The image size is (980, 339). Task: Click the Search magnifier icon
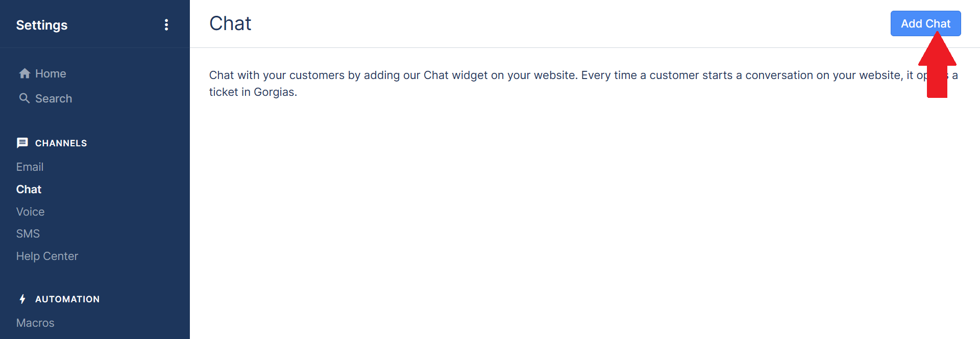click(24, 98)
